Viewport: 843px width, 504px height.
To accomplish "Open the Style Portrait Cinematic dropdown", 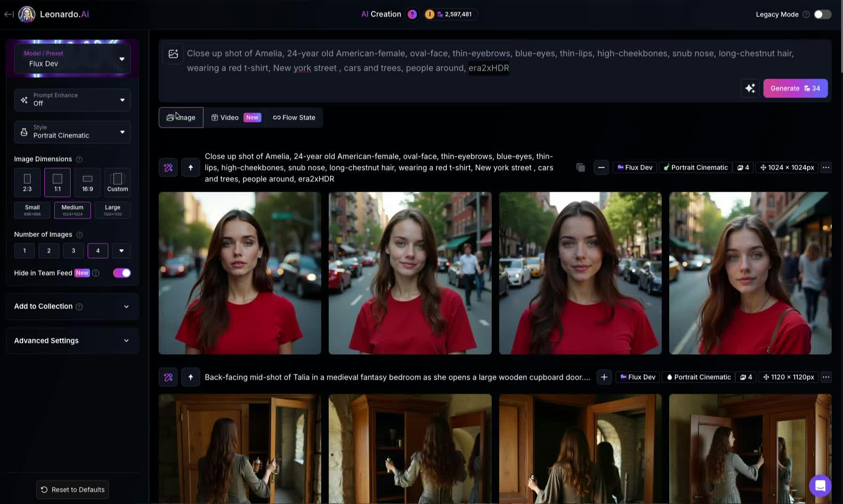I will (x=73, y=131).
